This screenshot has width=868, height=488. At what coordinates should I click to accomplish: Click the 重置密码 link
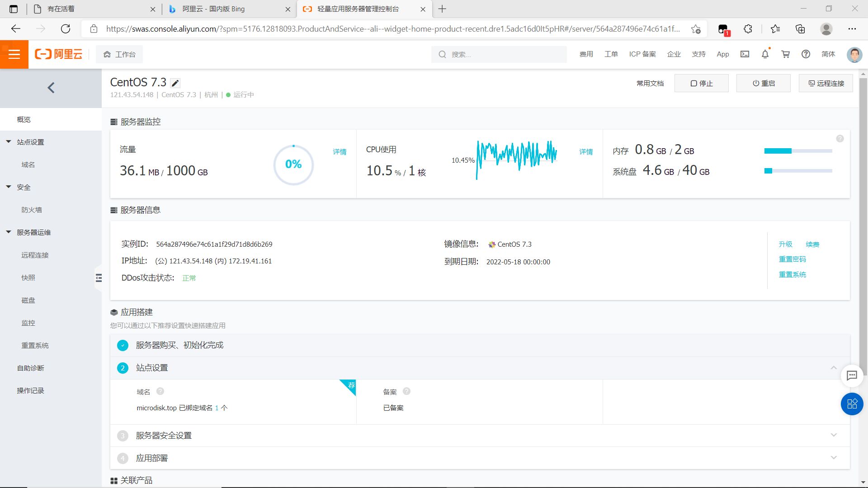point(792,259)
